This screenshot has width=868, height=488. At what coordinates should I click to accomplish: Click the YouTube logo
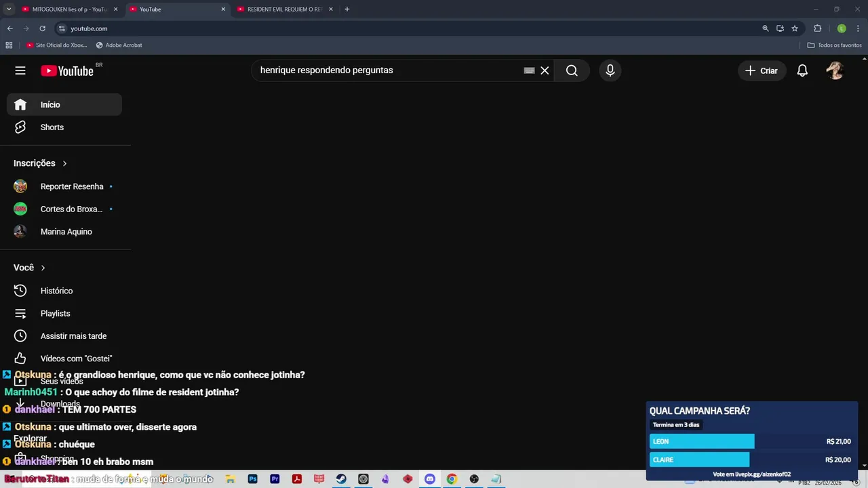[67, 70]
